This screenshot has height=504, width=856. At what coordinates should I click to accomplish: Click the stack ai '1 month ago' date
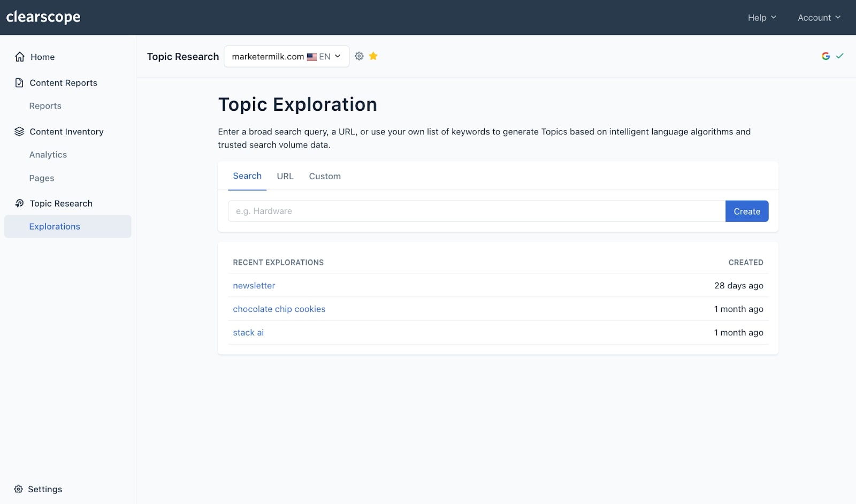point(739,333)
